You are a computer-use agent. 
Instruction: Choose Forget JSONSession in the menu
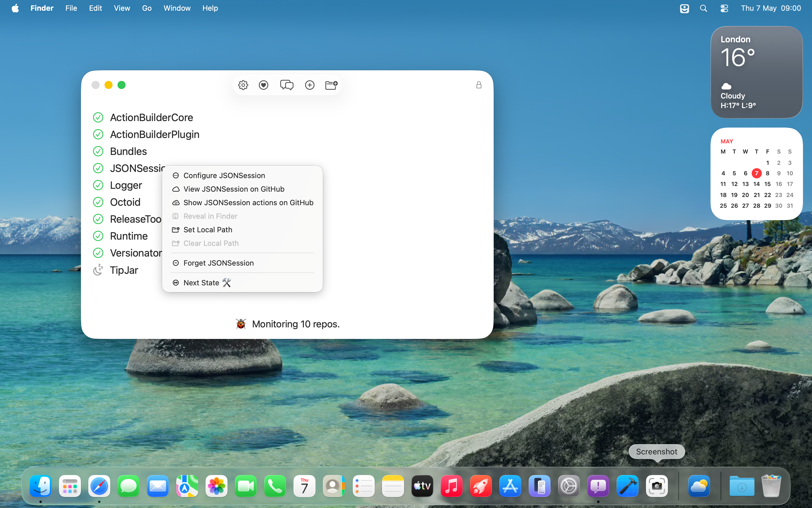[x=242, y=263]
